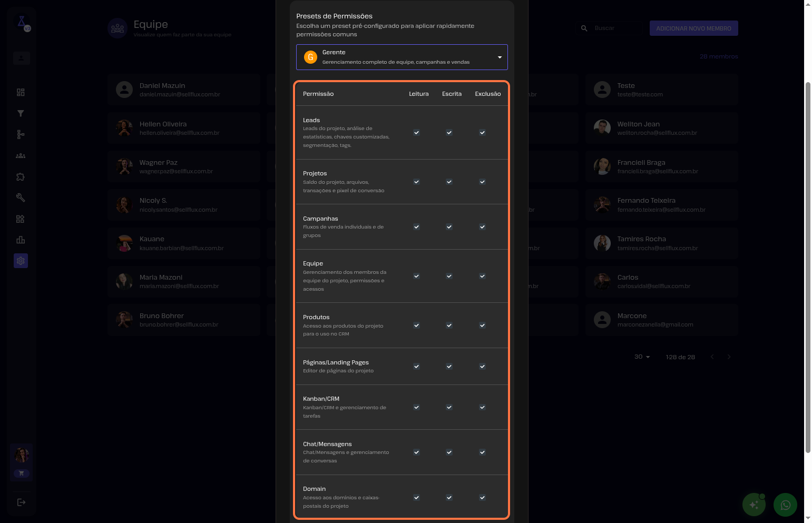This screenshot has width=812, height=523.
Task: Open the wrench tools sidebar icon
Action: [x=21, y=198]
